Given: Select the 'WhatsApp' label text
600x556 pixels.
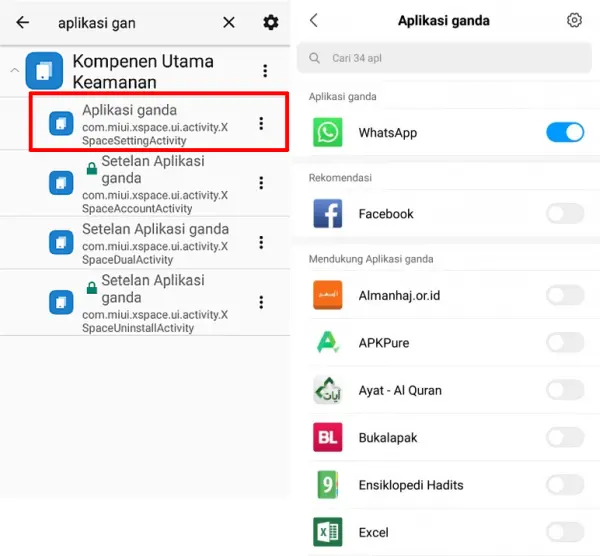Looking at the screenshot, I should tap(388, 133).
